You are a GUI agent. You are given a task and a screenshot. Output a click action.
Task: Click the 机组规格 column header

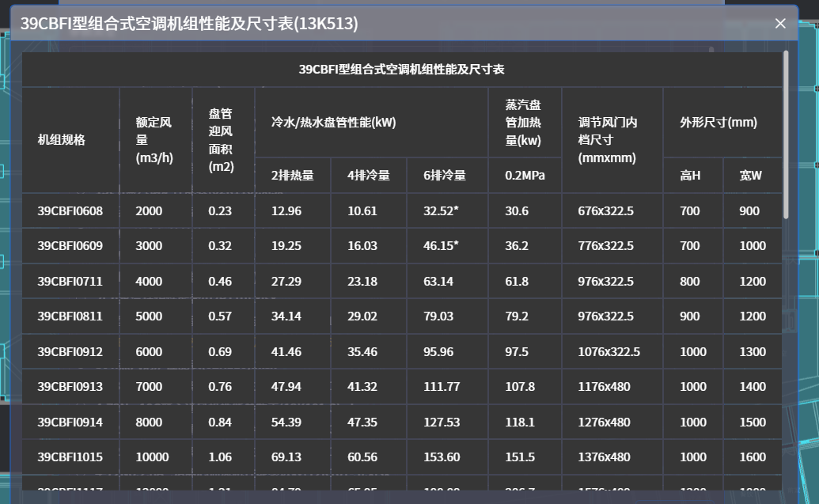pos(62,140)
